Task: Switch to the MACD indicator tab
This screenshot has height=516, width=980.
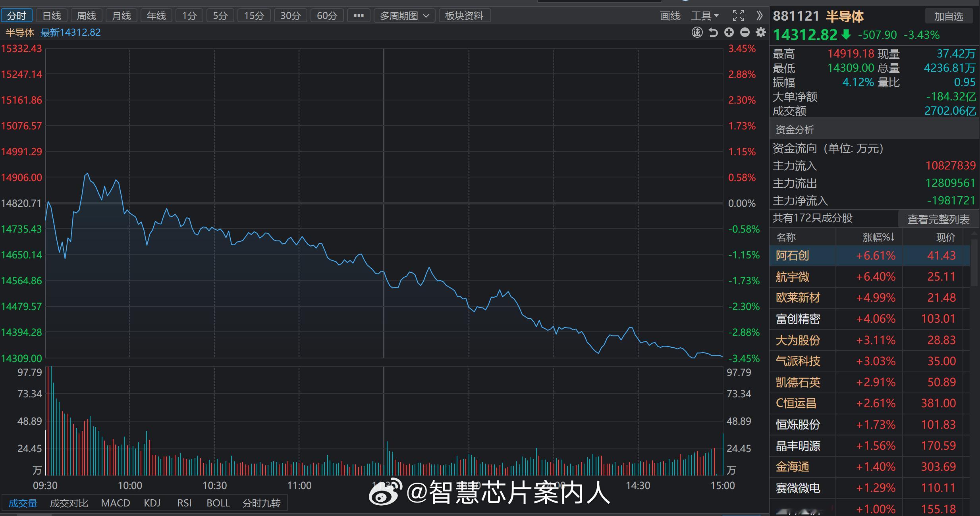Action: (116, 503)
